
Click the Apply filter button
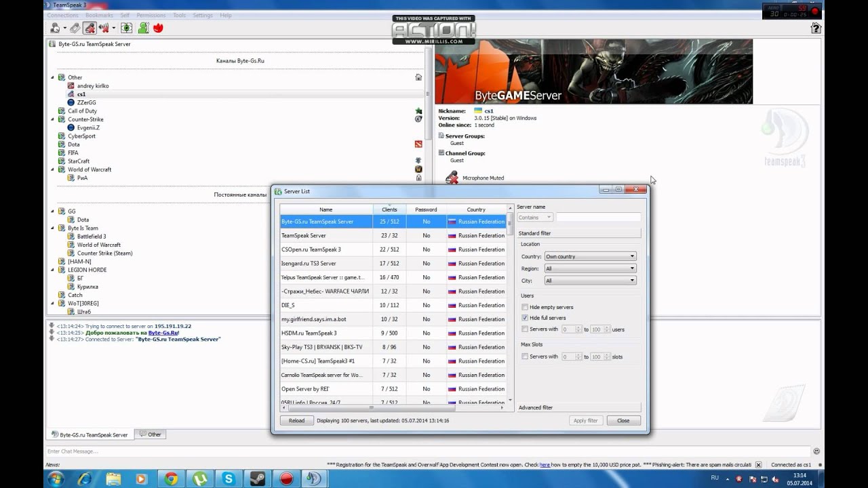585,420
